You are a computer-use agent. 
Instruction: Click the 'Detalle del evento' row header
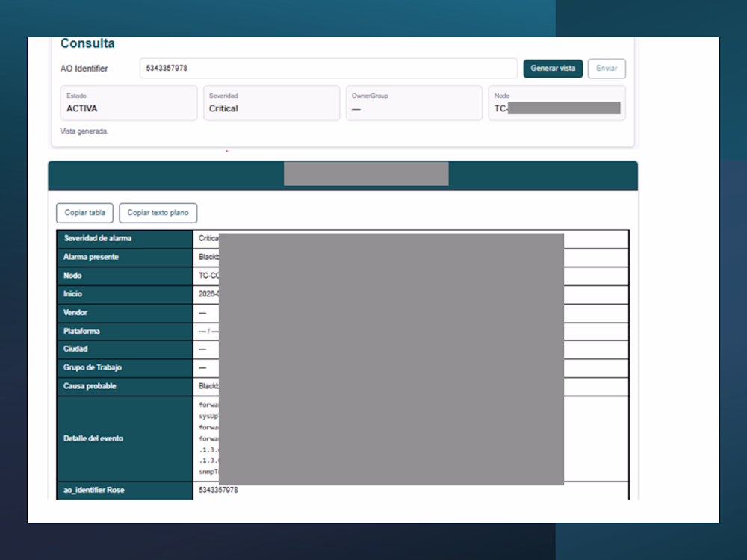[125, 438]
